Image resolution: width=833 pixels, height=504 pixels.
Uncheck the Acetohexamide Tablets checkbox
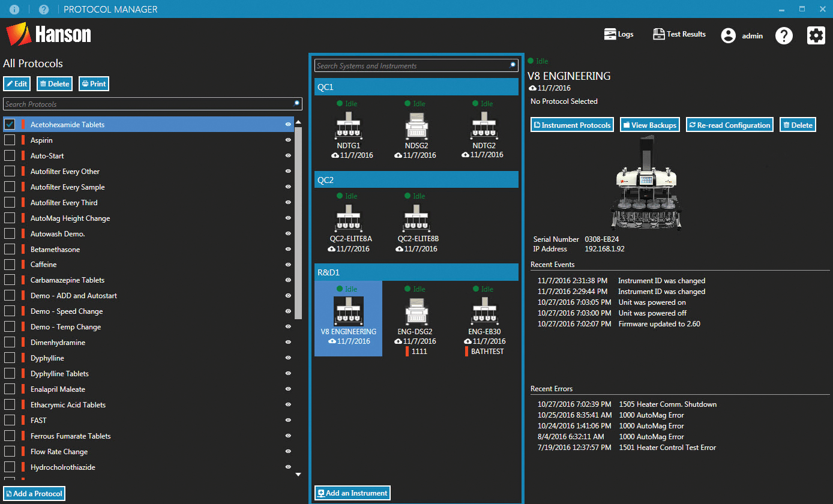[x=8, y=124]
